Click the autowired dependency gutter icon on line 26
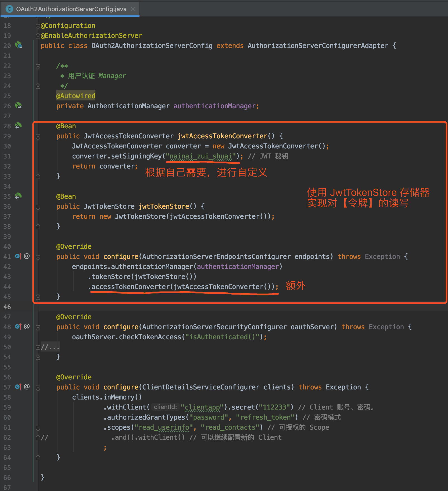448x491 pixels. pyautogui.click(x=18, y=105)
